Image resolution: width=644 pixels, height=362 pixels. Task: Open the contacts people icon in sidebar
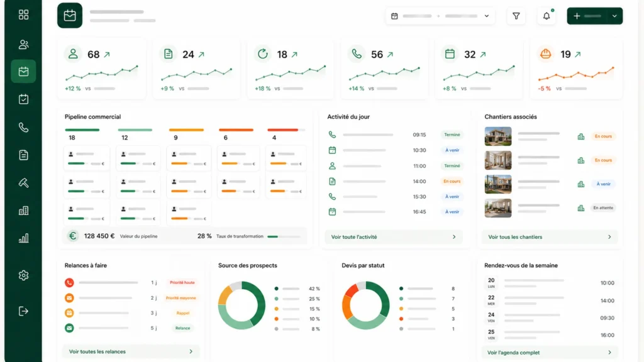click(x=23, y=45)
